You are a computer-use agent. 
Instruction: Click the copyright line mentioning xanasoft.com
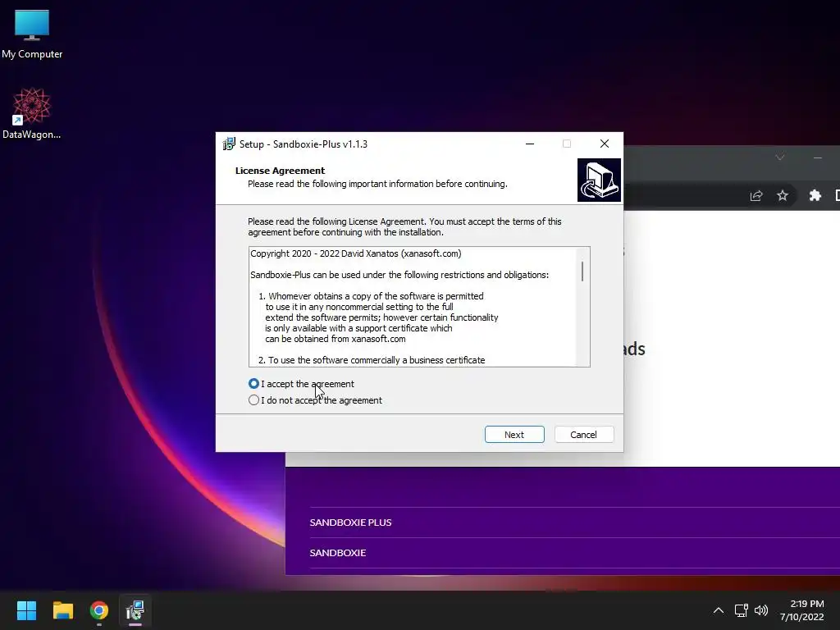tap(356, 253)
